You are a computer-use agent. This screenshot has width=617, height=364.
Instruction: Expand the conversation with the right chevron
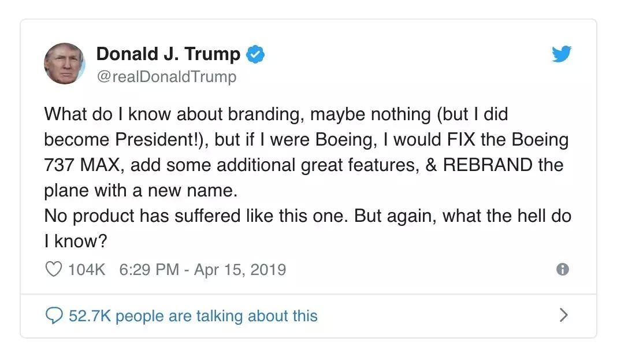[564, 315]
